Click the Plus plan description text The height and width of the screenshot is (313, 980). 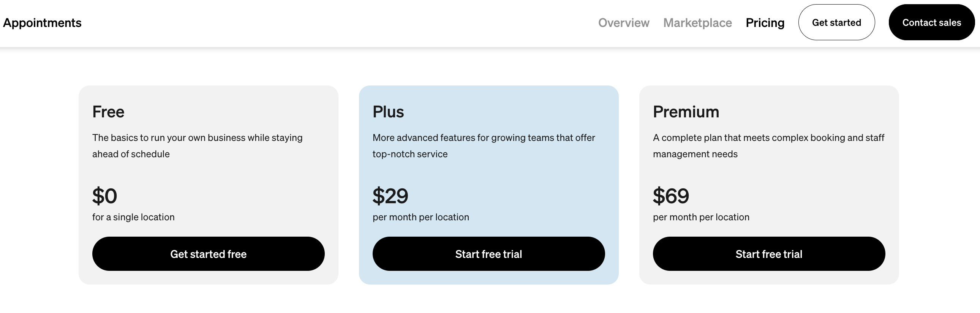[484, 145]
